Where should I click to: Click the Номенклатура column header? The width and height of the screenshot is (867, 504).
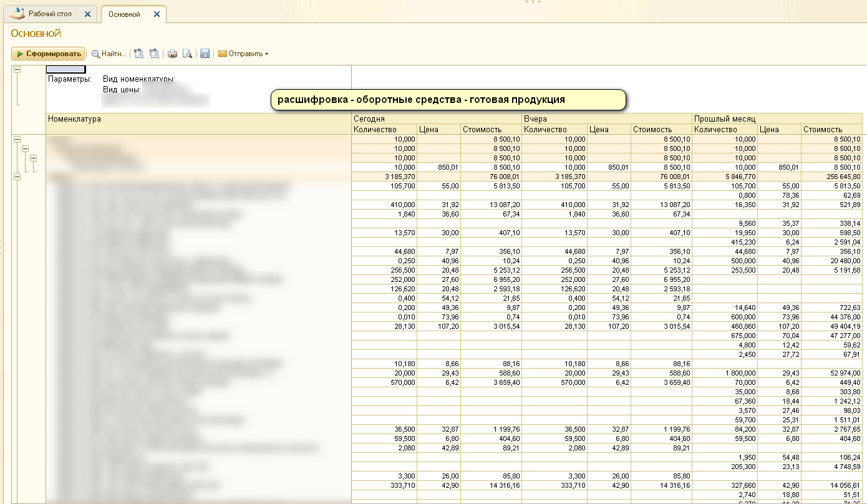74,119
